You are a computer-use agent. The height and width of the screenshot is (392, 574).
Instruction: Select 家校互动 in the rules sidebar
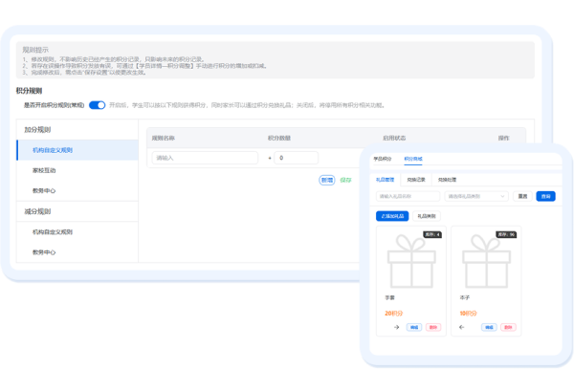pos(45,170)
